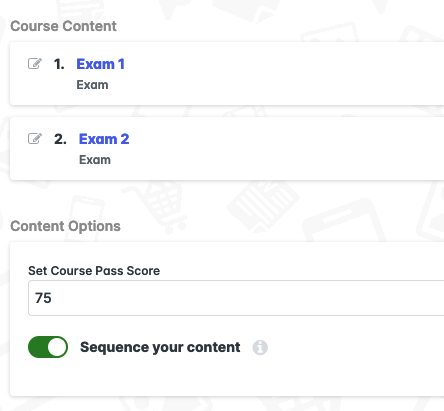This screenshot has width=444, height=411.
Task: Click the number 1. before Exam 1
Action: click(59, 64)
